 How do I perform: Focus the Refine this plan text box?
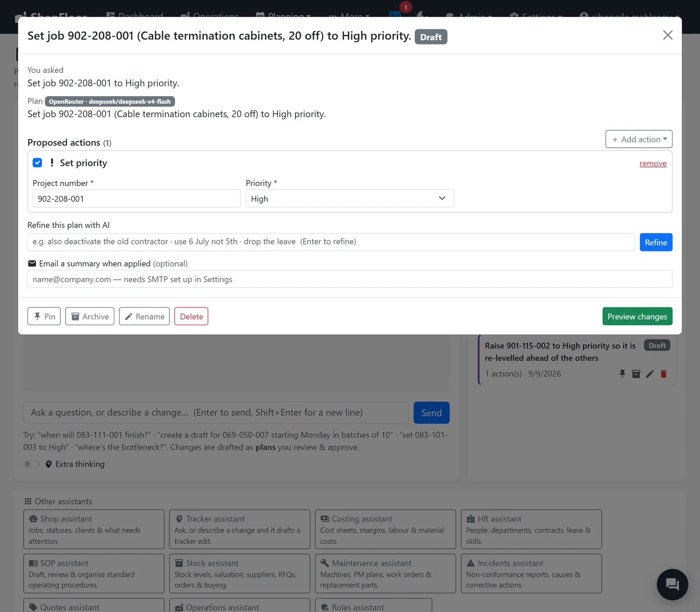click(331, 242)
